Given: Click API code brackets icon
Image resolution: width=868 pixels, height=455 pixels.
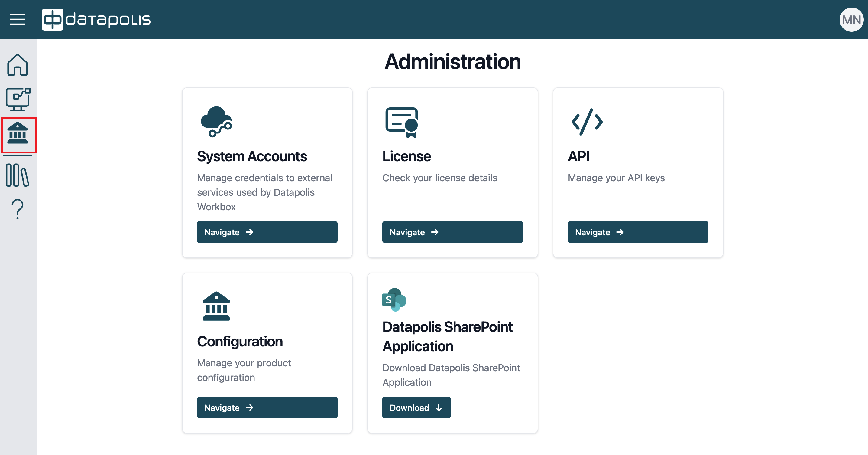Looking at the screenshot, I should coord(587,122).
